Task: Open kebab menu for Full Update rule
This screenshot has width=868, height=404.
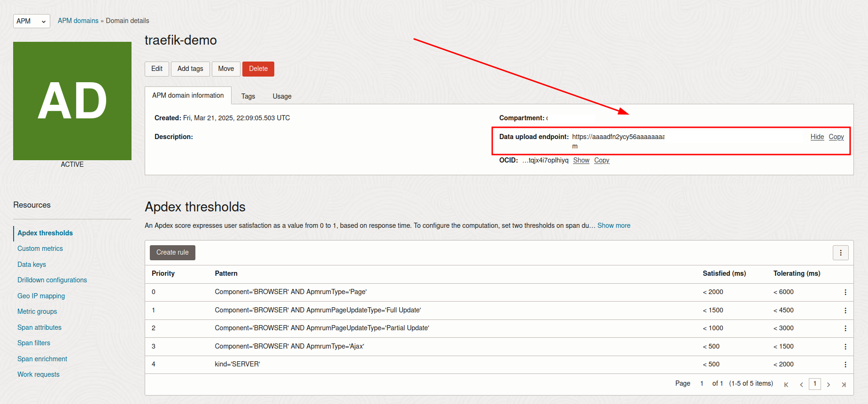Action: coord(845,311)
